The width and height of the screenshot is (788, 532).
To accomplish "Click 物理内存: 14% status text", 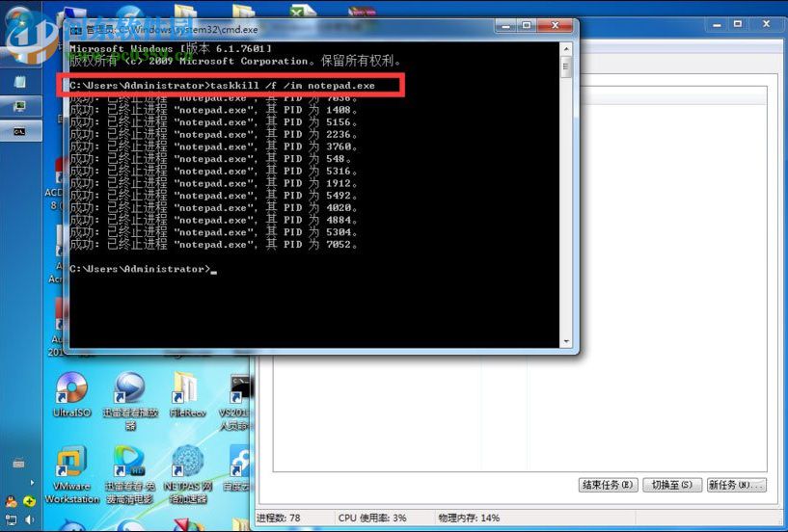I will pyautogui.click(x=469, y=518).
